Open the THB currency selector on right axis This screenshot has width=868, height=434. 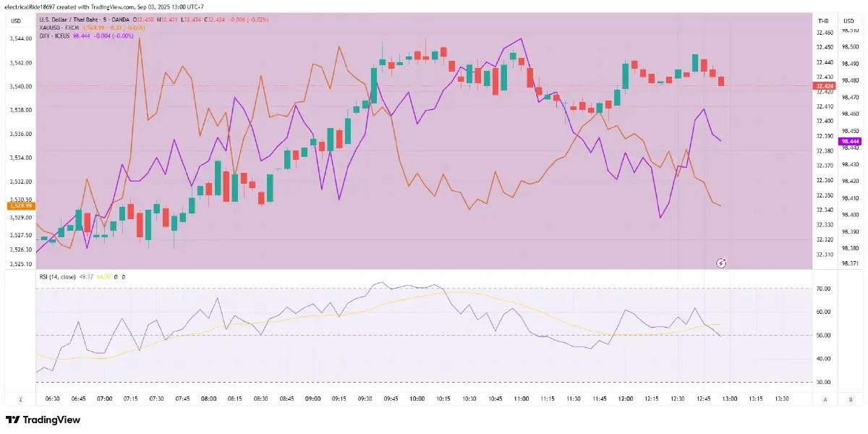pyautogui.click(x=822, y=21)
